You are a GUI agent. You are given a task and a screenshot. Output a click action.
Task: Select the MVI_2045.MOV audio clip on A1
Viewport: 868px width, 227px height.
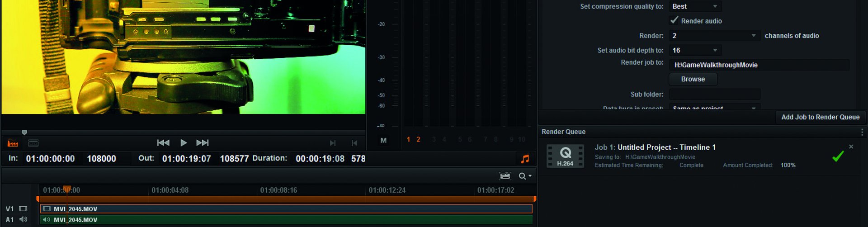[286, 220]
